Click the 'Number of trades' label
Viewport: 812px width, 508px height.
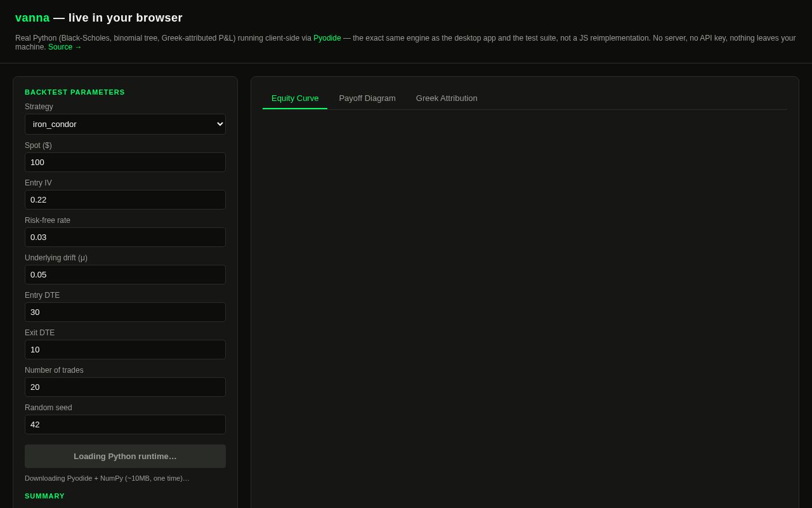[54, 370]
